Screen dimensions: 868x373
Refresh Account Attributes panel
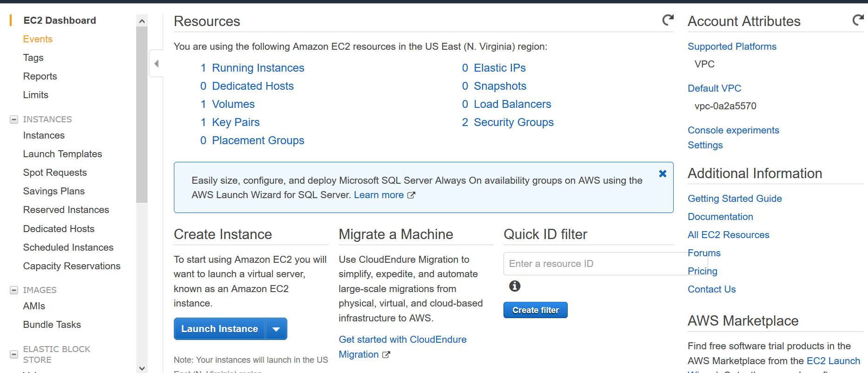pyautogui.click(x=858, y=20)
